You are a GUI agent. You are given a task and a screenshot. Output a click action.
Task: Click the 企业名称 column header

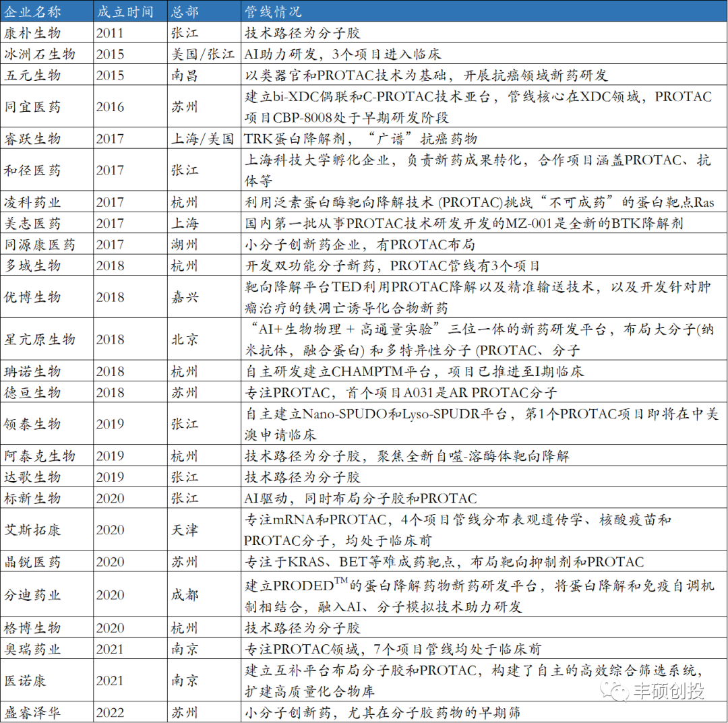pyautogui.click(x=32, y=12)
